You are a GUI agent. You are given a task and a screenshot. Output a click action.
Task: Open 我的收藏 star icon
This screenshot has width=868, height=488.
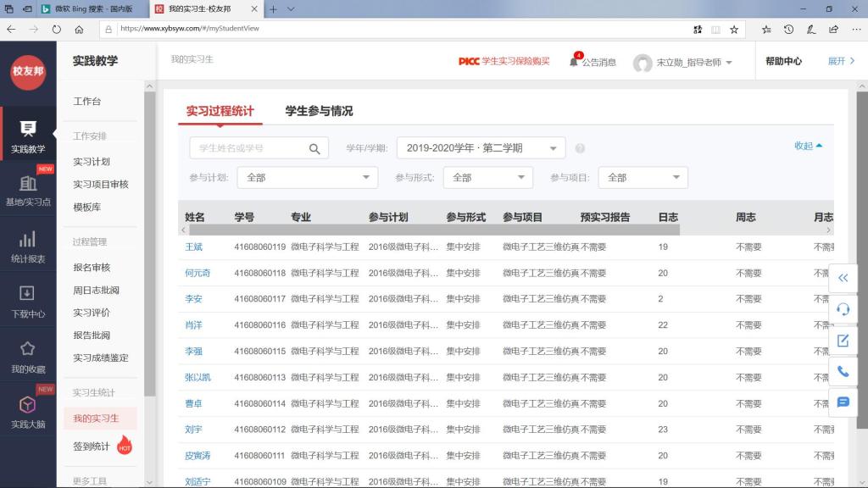coord(28,357)
